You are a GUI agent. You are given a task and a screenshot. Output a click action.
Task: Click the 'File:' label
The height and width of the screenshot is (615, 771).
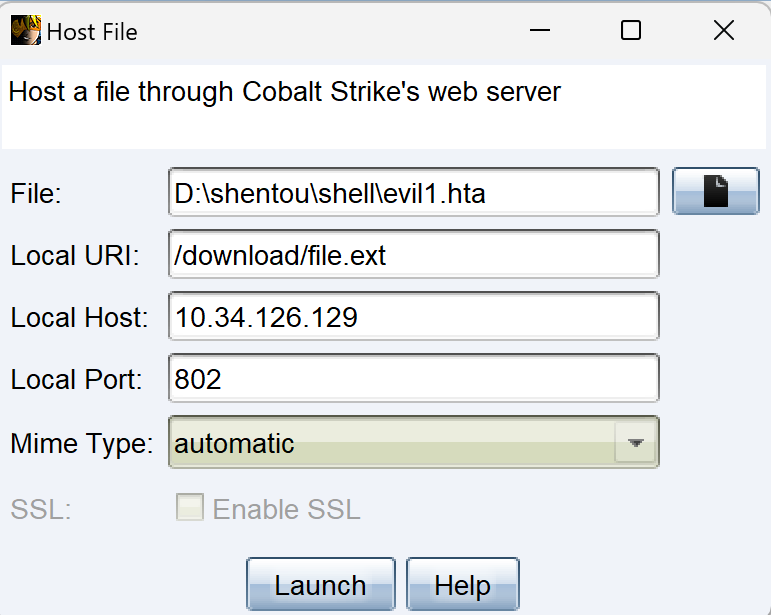pyautogui.click(x=36, y=193)
